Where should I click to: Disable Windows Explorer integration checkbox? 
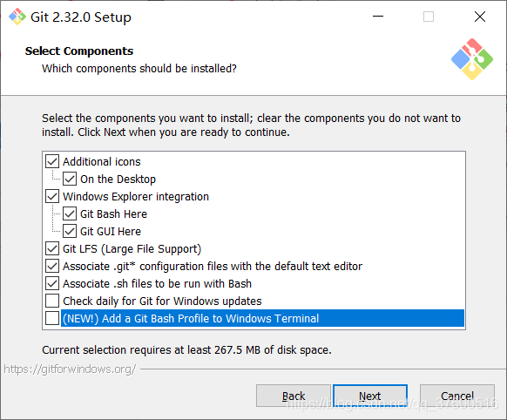point(52,196)
